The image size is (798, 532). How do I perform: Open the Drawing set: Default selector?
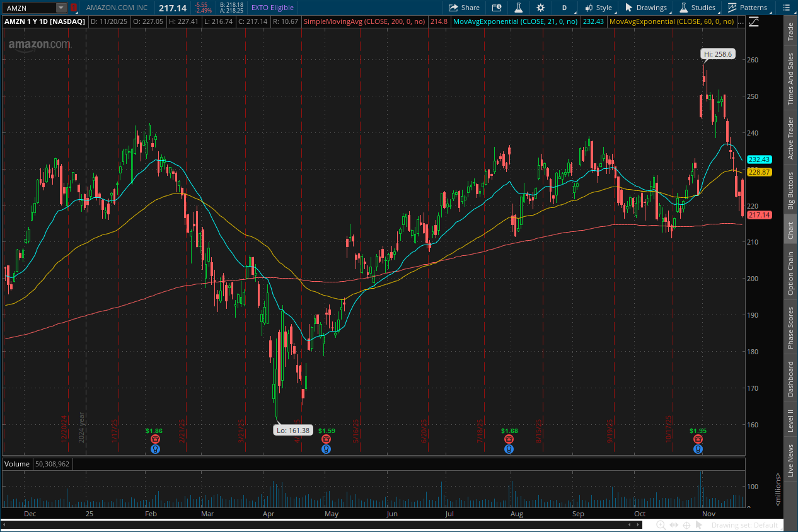pyautogui.click(x=744, y=525)
